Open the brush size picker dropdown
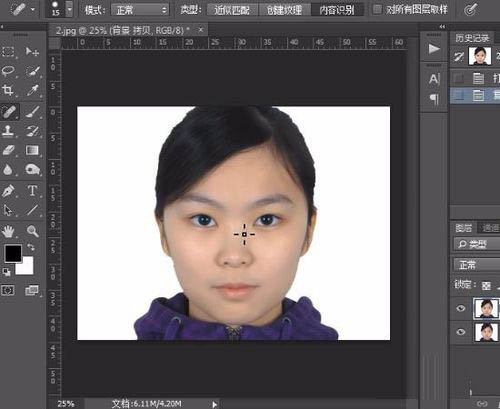Viewport: 500px width, 409px height. coord(69,9)
